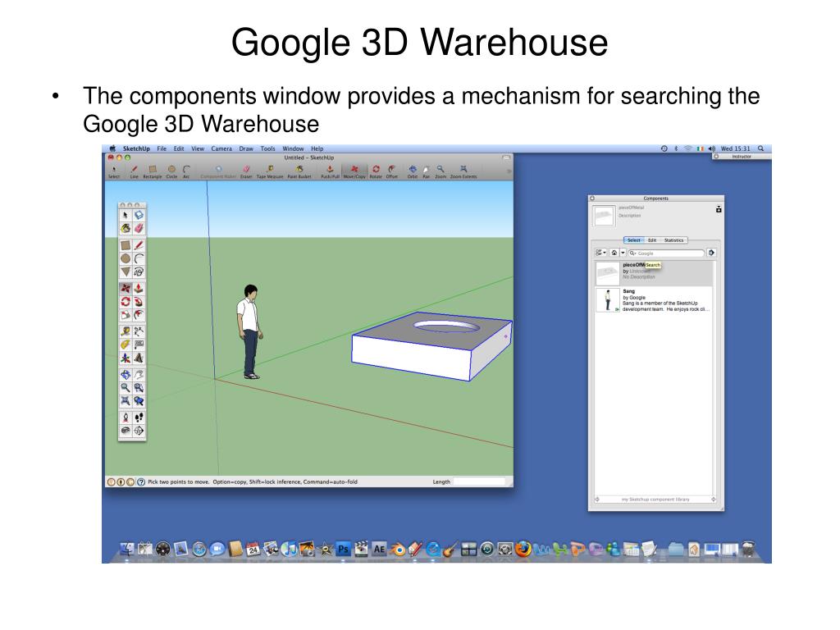Activate the Push/Pull tool in the floating palette
The width and height of the screenshot is (840, 630).
point(139,289)
